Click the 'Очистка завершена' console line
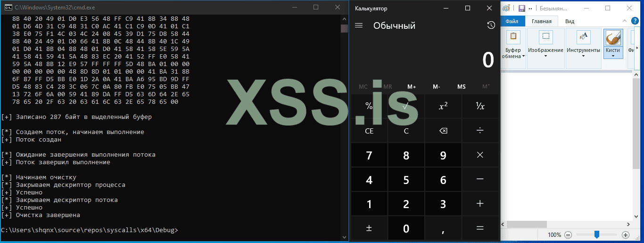Image resolution: width=644 pixels, height=243 pixels. click(x=41, y=215)
